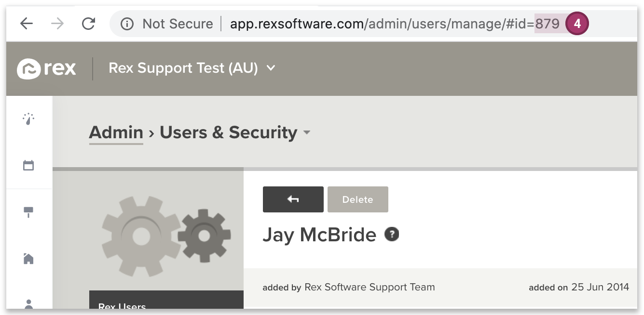Click the browser back arrow
Viewport: 644px width, 315px height.
click(x=27, y=24)
